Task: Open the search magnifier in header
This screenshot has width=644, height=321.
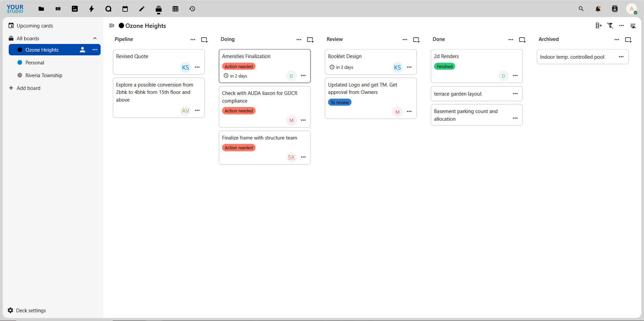Action: click(581, 9)
